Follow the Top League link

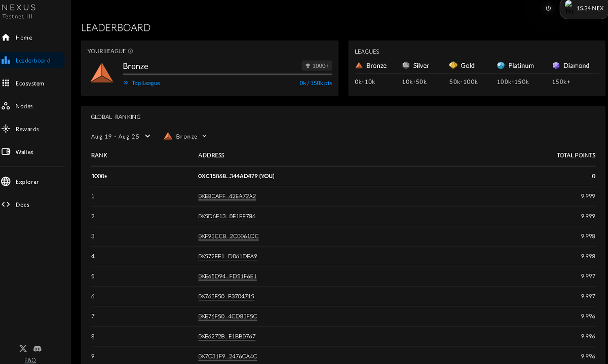click(146, 83)
